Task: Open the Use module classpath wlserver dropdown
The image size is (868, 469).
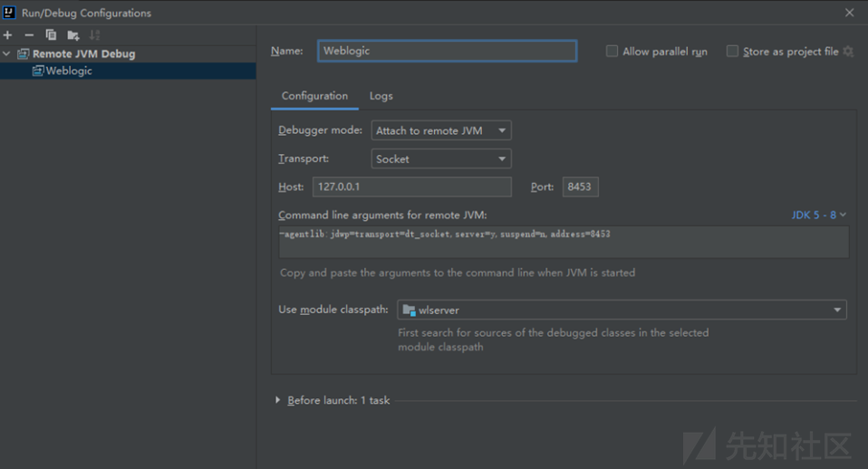Action: [x=622, y=310]
